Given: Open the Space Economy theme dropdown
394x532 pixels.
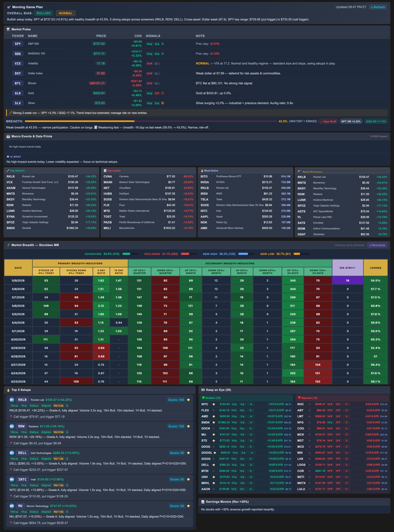Looking at the screenshot, I should pyautogui.click(x=344, y=171).
